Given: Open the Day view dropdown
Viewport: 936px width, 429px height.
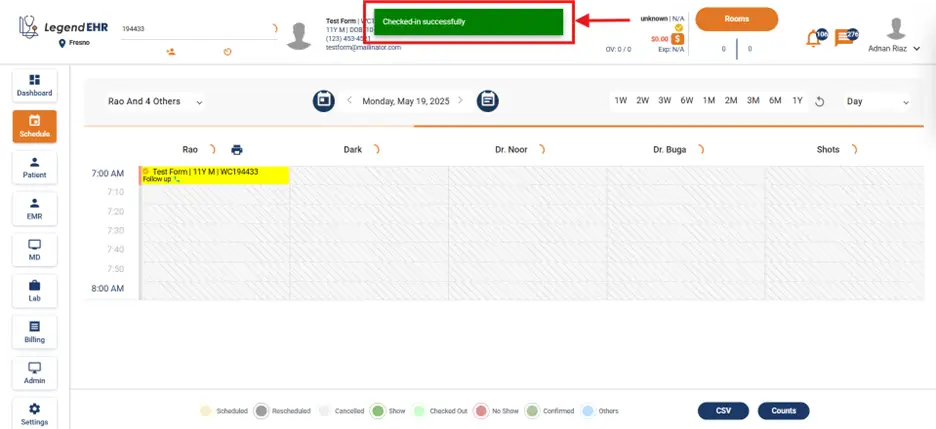Looking at the screenshot, I should pos(877,101).
